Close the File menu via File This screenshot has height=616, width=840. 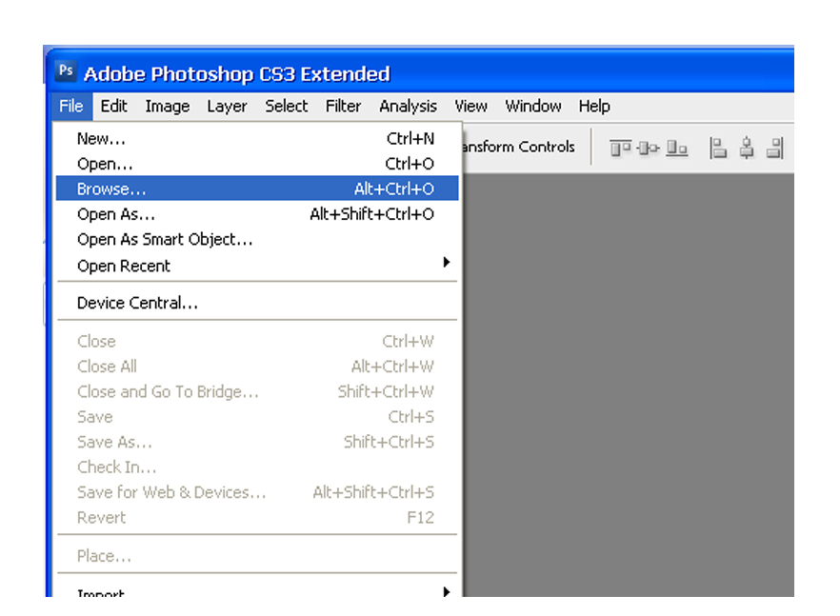71,106
